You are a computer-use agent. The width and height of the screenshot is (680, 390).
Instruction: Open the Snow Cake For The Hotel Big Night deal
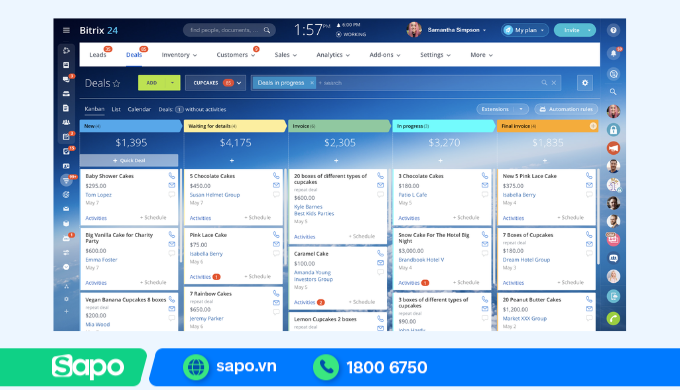434,238
